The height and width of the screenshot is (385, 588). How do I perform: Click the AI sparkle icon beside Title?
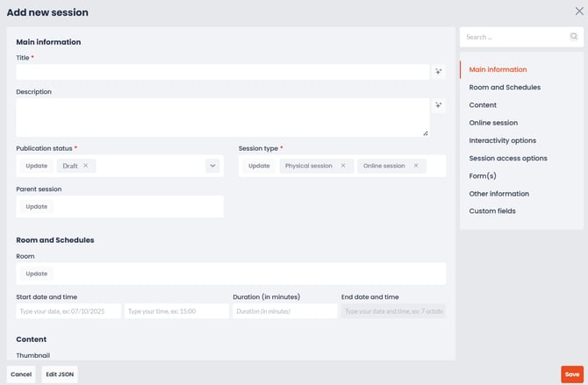[439, 72]
